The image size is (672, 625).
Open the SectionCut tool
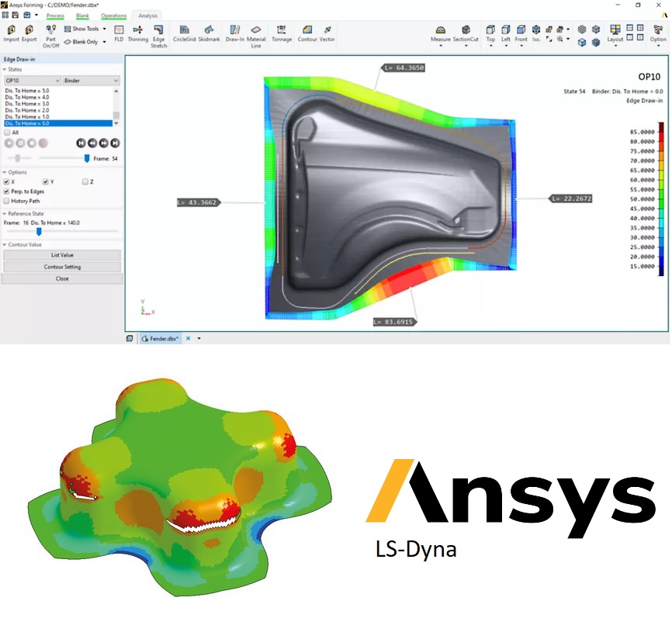click(466, 34)
